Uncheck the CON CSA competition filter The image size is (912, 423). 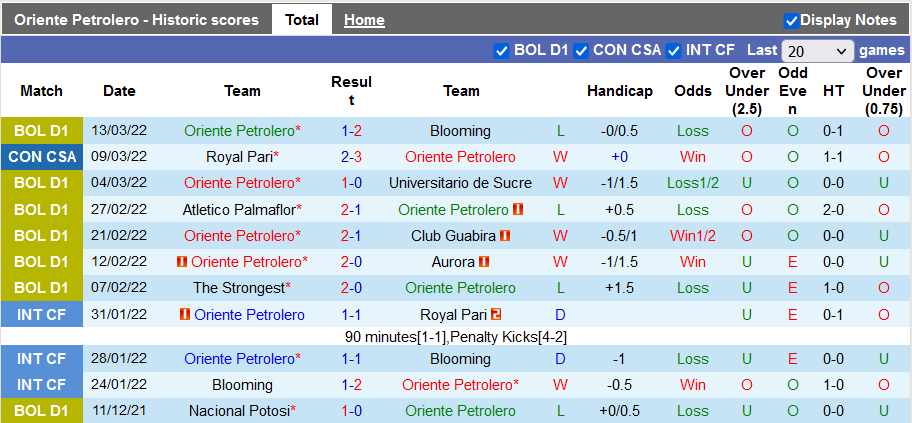tap(581, 50)
